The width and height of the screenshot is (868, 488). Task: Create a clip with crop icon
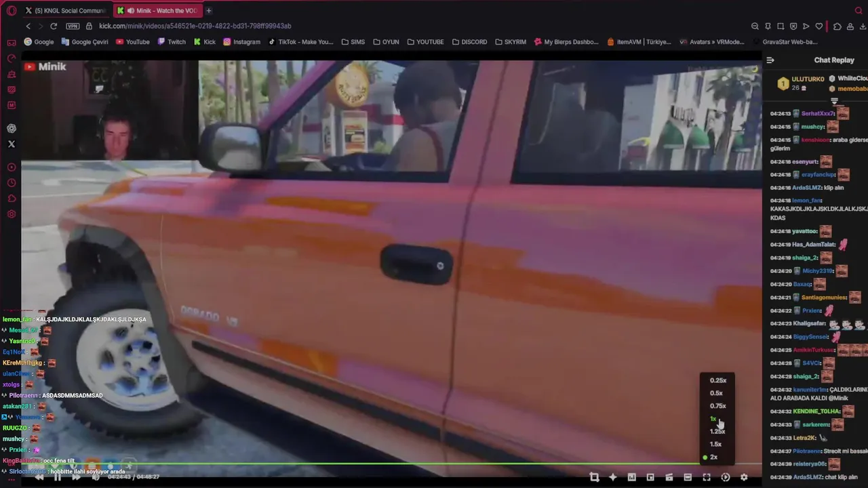point(594,477)
